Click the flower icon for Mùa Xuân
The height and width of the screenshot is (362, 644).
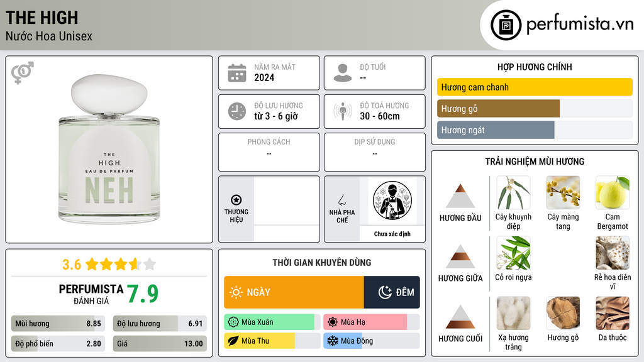click(x=233, y=322)
